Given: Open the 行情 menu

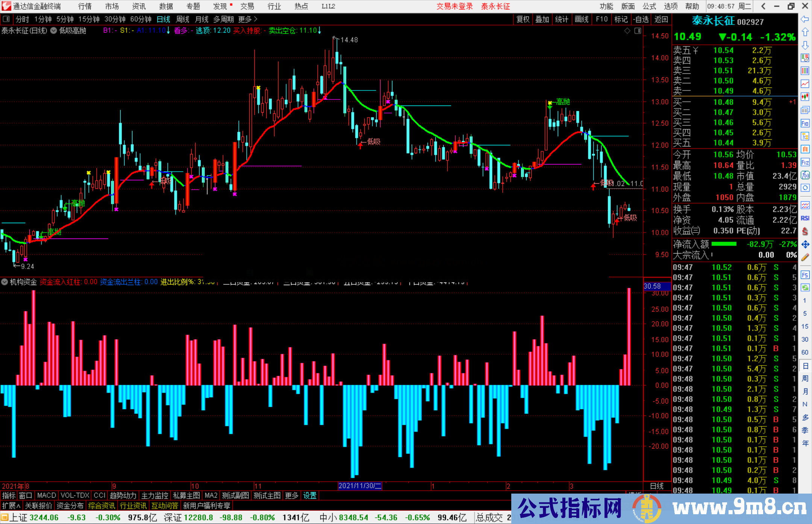Looking at the screenshot, I should pos(85,6).
